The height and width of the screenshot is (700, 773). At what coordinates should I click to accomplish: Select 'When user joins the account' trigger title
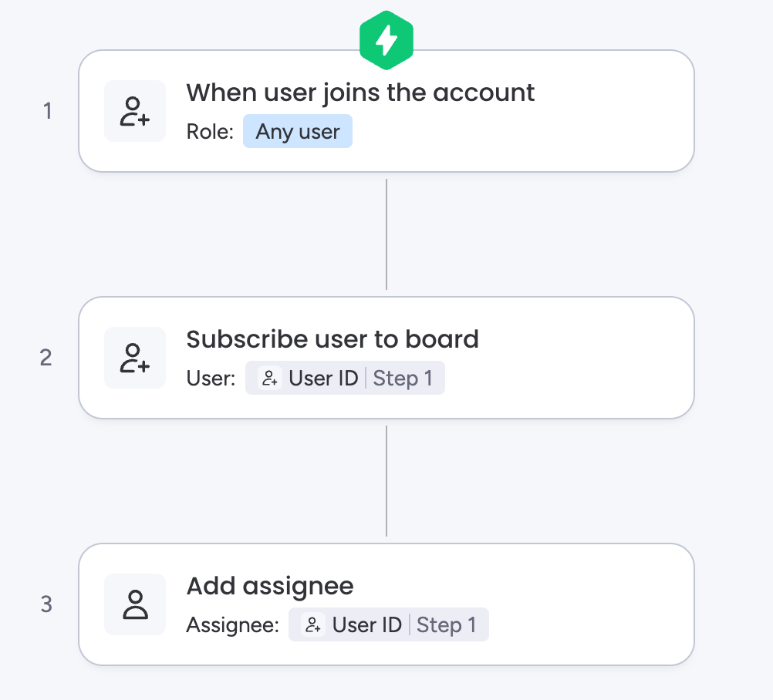(x=360, y=93)
